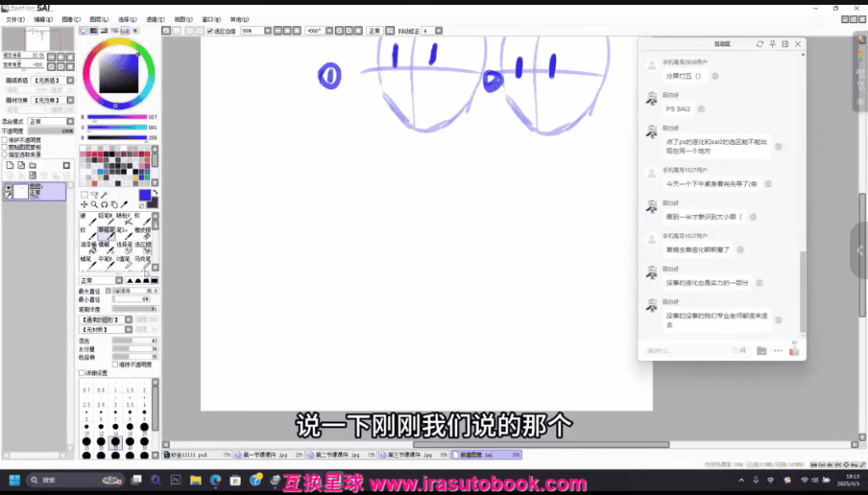Click the blue foreground color swatch
This screenshot has width=868, height=495.
[143, 195]
